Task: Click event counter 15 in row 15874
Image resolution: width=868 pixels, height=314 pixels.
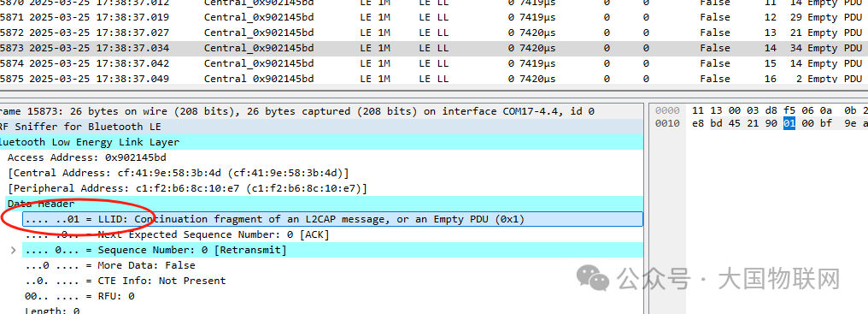Action: [771, 63]
